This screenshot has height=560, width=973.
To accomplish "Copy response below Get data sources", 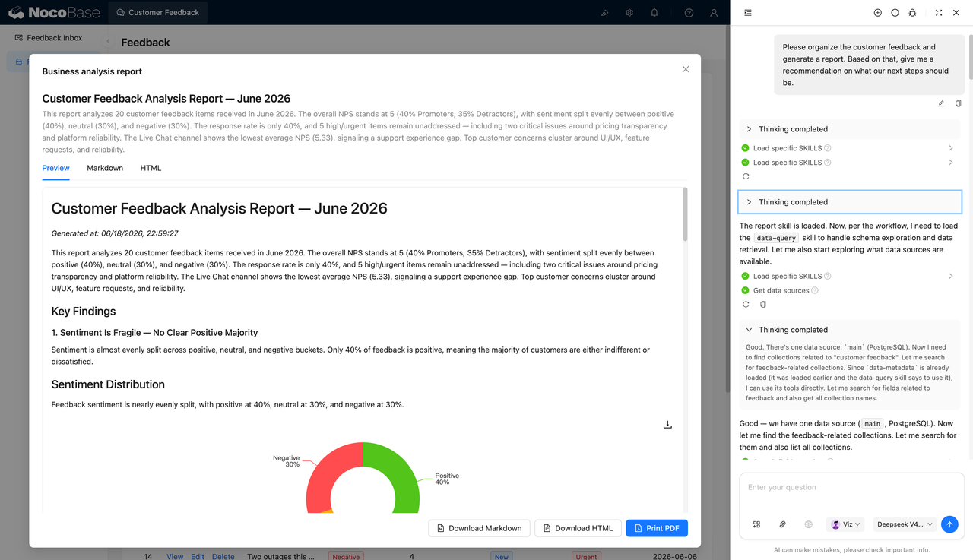I will tap(762, 305).
